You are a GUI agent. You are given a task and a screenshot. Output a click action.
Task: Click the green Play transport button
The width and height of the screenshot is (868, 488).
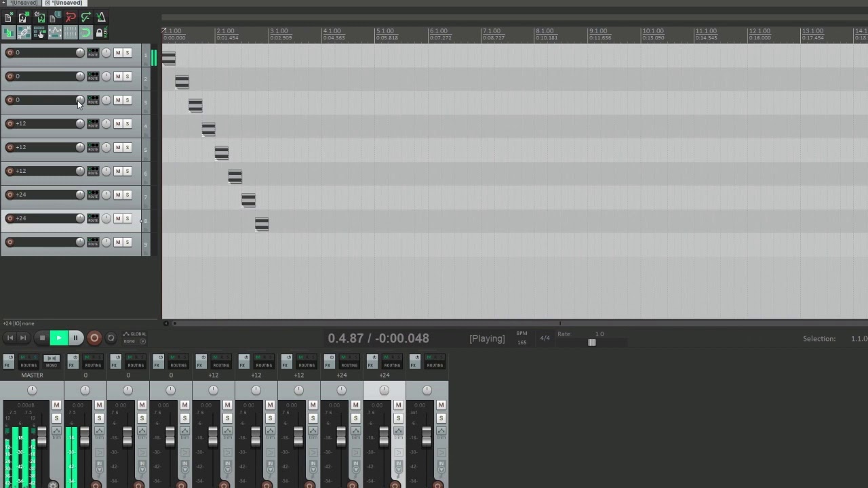(58, 338)
